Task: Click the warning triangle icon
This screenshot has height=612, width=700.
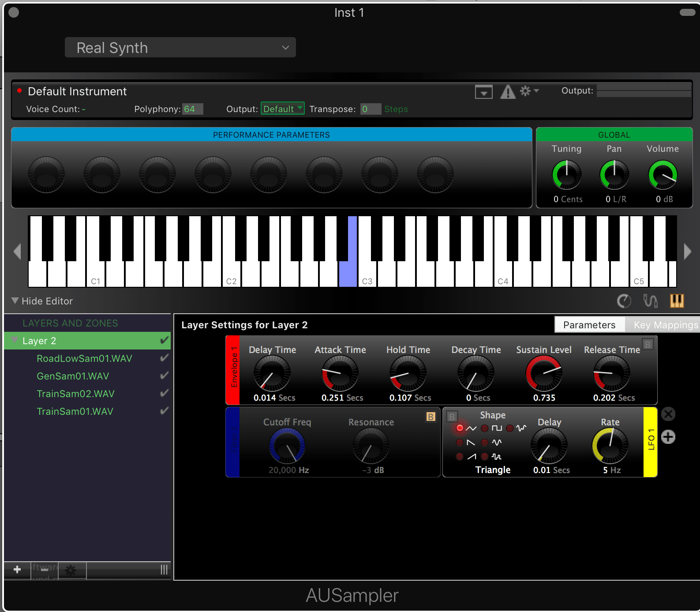Action: coord(508,92)
